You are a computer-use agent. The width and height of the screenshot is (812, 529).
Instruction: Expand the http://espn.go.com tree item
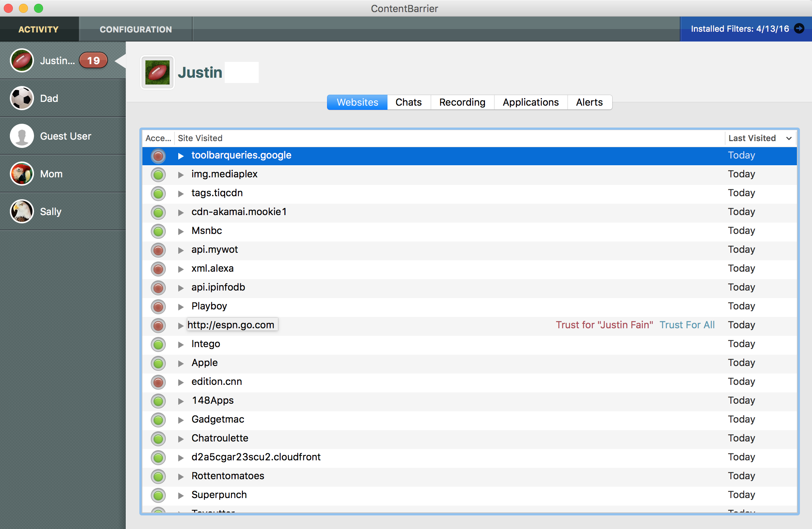click(181, 324)
